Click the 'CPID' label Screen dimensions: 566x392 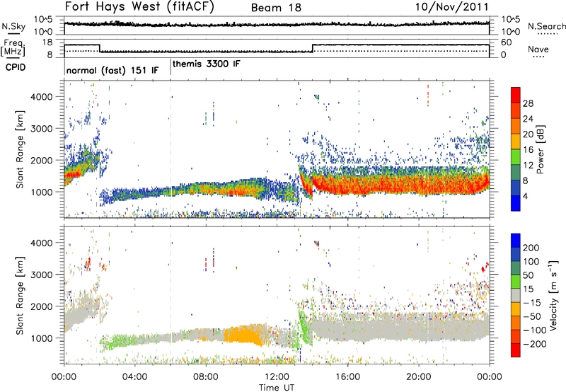16,67
